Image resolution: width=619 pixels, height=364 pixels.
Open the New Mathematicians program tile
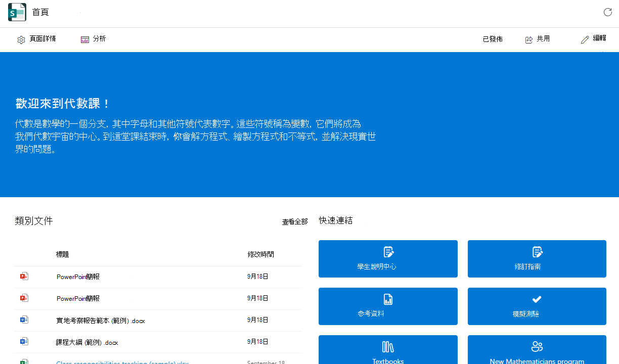tap(537, 350)
